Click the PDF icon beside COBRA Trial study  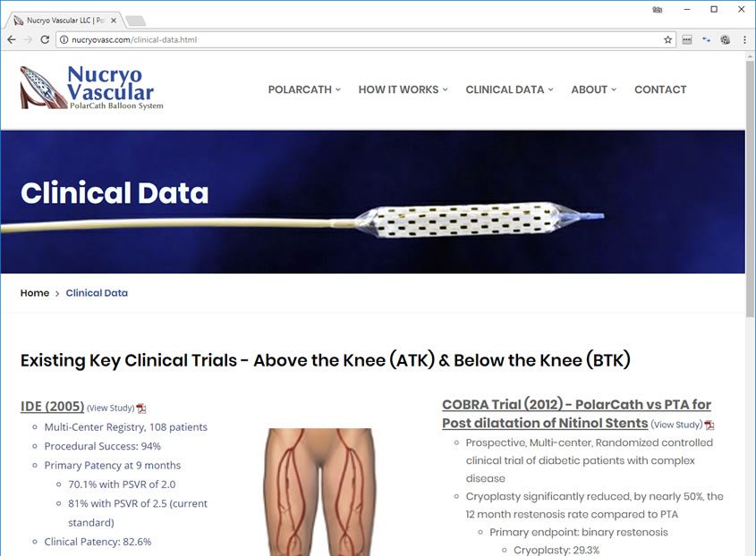pos(709,425)
